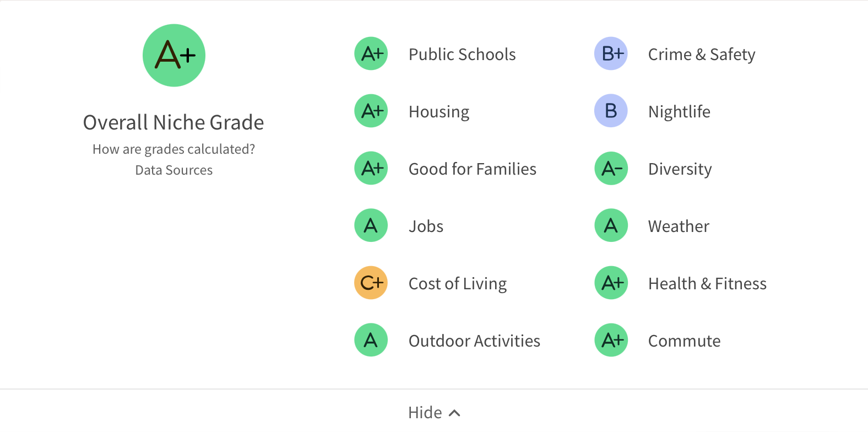868x432 pixels.
Task: Click the Jobs A grade badge
Action: point(371,226)
